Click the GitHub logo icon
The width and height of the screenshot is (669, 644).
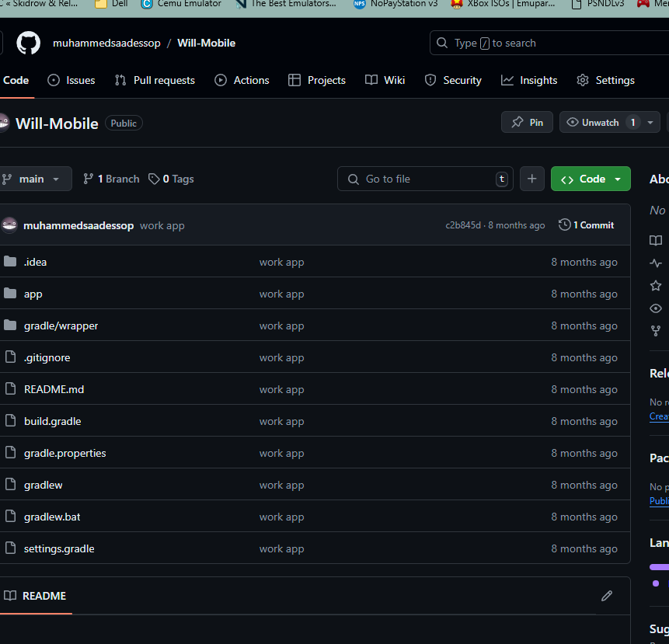[x=29, y=43]
